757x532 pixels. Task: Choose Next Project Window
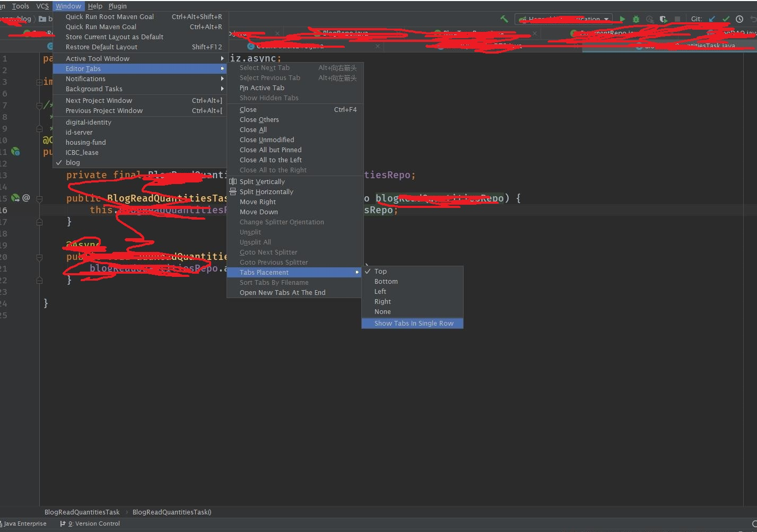[x=140, y=100]
